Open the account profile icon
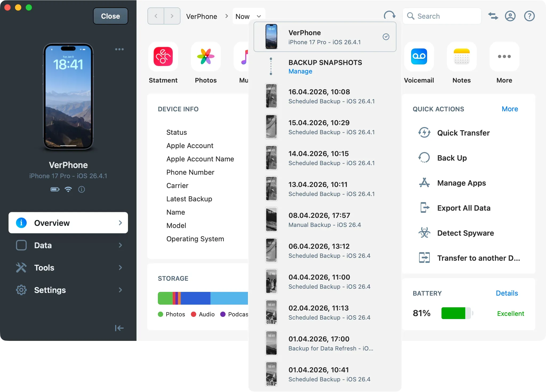Screen dimensions: 546x392 click(510, 16)
